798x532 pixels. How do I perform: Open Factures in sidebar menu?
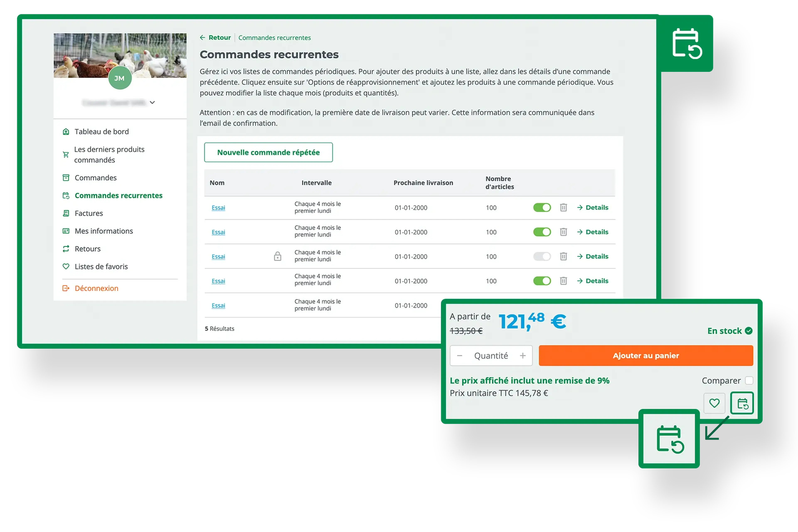coord(89,213)
